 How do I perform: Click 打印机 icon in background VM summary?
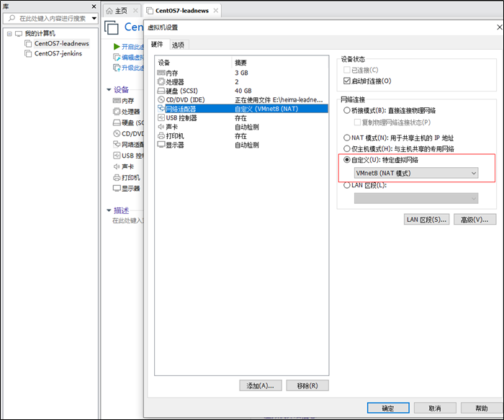117,177
